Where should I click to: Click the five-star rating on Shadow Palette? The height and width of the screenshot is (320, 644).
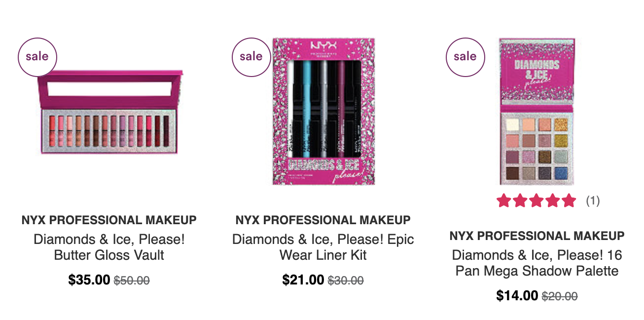point(537,200)
